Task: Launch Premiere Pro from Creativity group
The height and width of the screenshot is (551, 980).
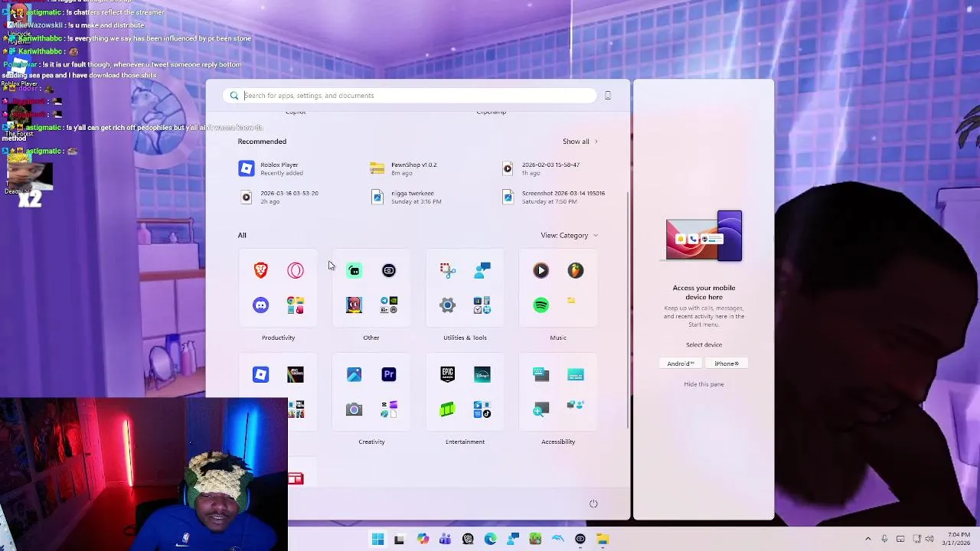Action: click(389, 374)
